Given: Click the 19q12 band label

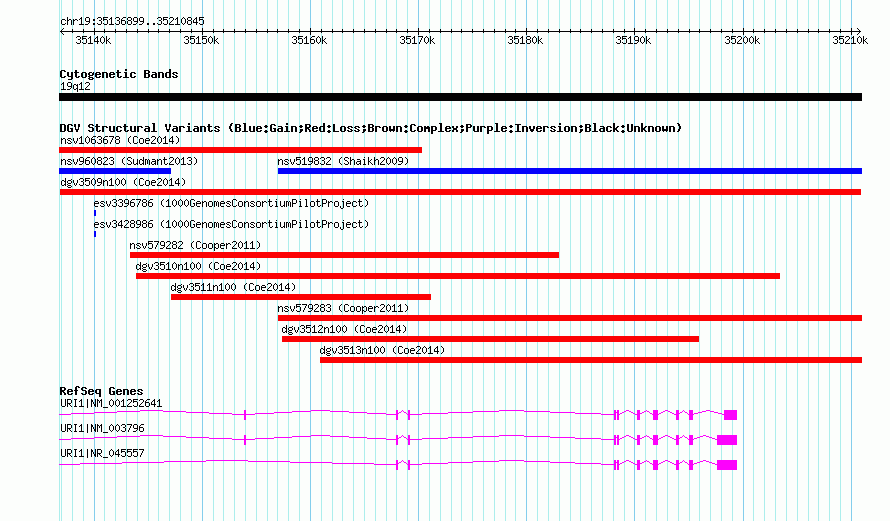Looking at the screenshot, I should pos(75,86).
